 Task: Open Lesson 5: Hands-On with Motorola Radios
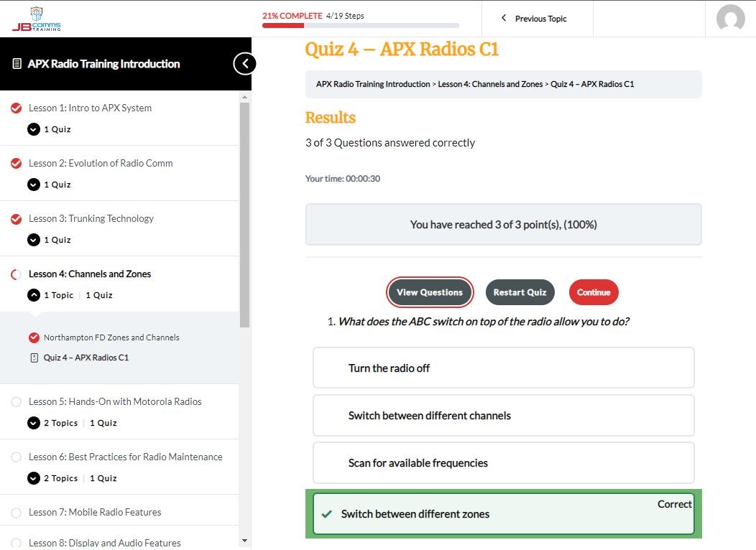115,401
